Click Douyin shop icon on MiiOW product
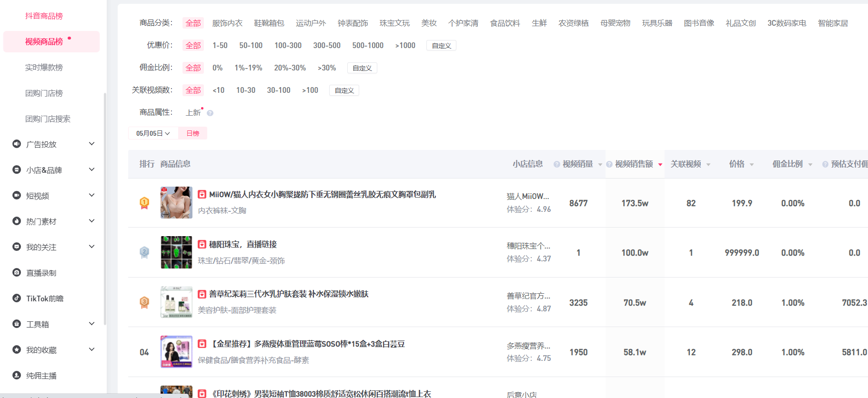 [202, 194]
